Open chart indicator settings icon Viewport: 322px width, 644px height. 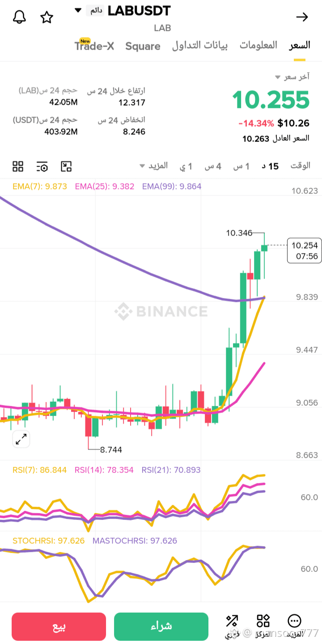pos(42,167)
